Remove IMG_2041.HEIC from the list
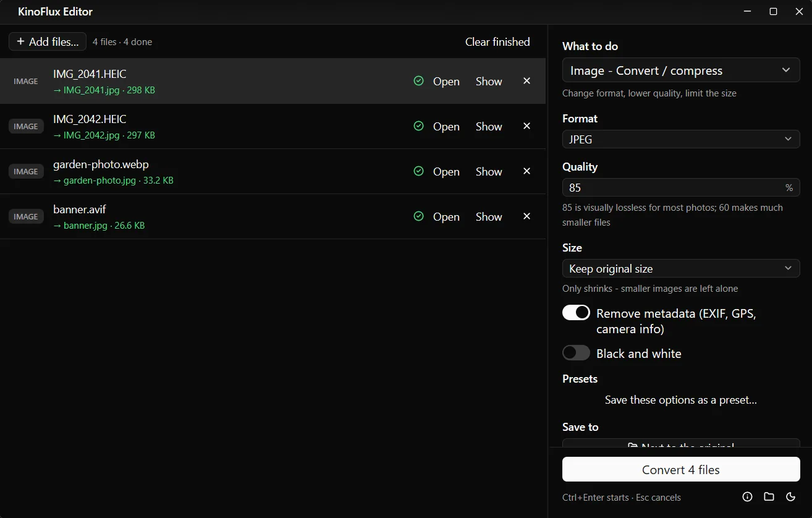 point(527,81)
